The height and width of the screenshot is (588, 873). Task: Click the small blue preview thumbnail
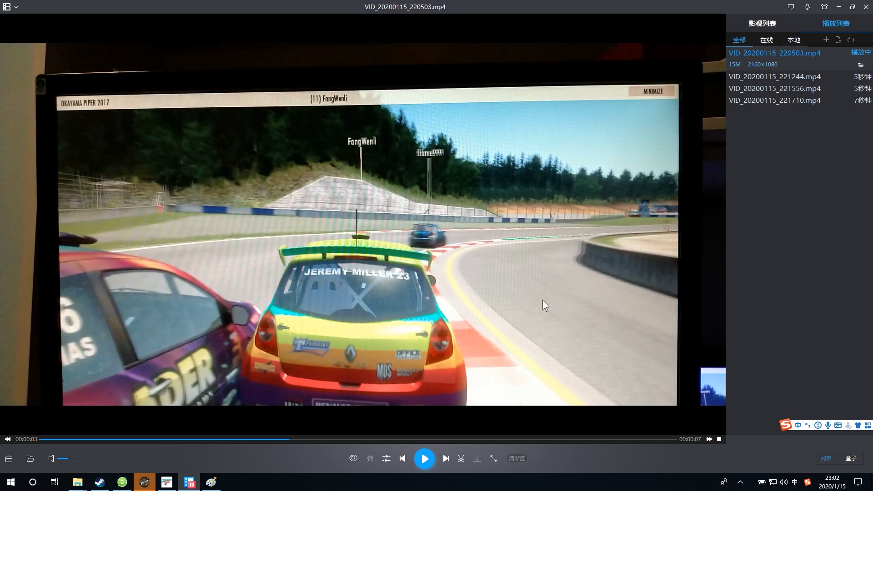click(x=712, y=387)
